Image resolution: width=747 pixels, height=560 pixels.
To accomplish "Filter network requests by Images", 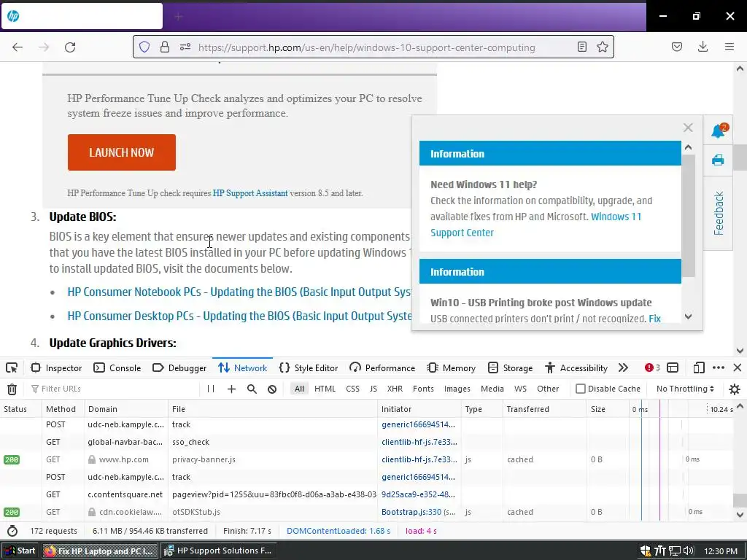I will pos(457,389).
